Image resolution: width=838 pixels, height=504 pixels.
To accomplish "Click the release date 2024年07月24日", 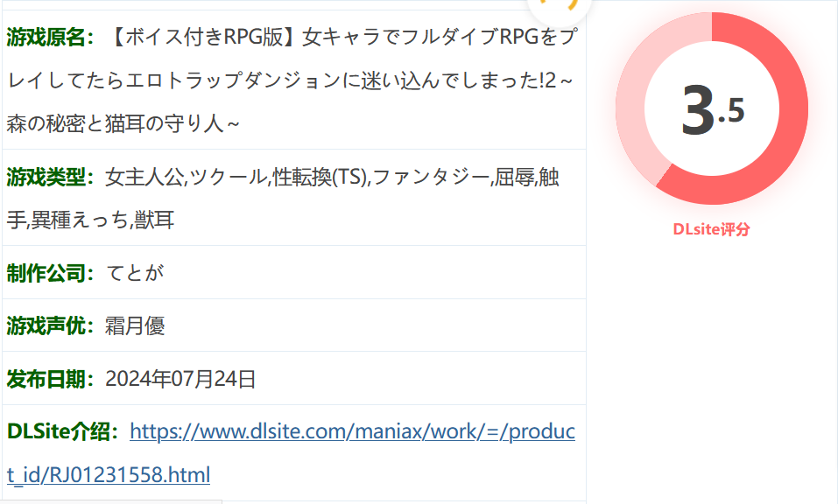I will 180,379.
